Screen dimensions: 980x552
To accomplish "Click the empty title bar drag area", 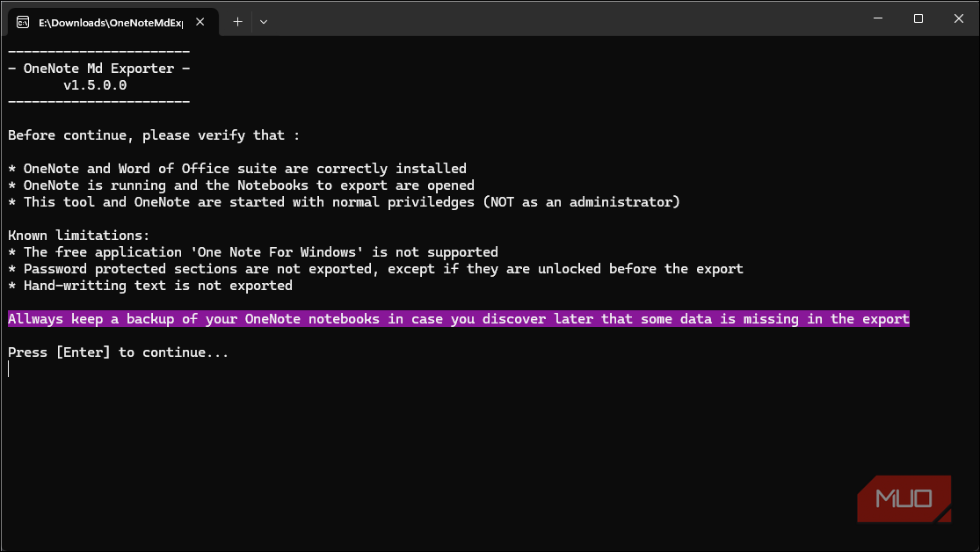I will (x=563, y=18).
